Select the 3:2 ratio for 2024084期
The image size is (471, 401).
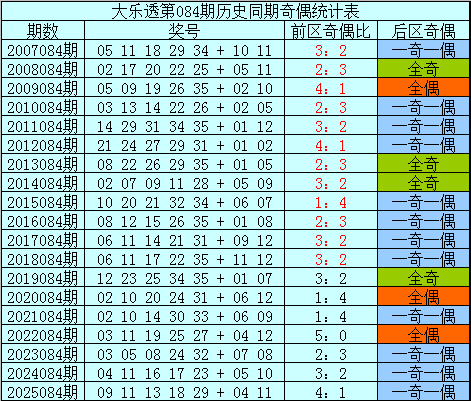click(331, 373)
